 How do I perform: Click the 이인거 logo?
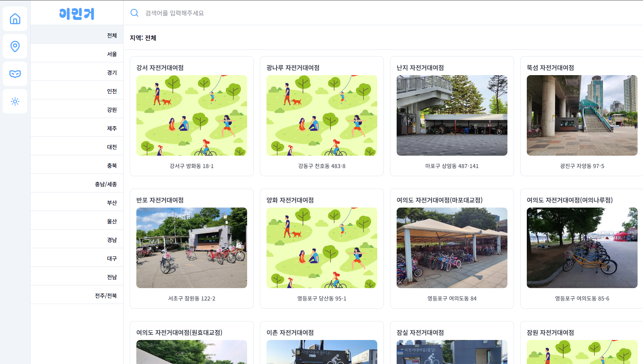click(77, 14)
